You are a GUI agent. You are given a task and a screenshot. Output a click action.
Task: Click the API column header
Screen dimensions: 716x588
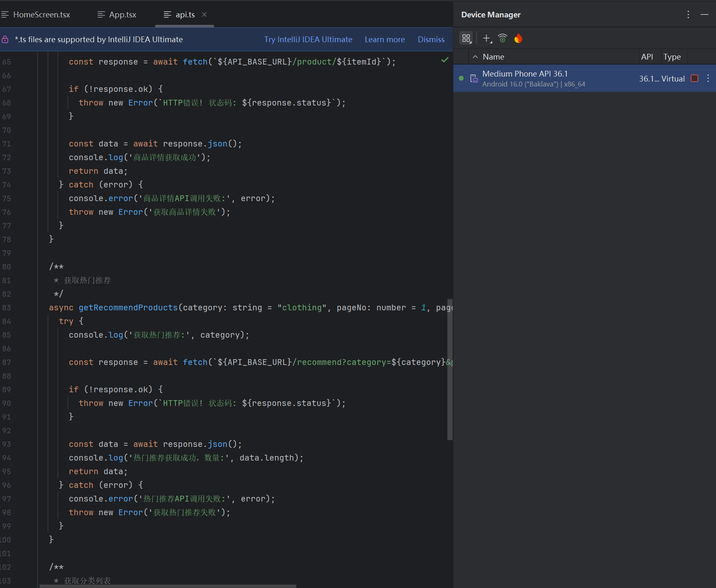coord(647,57)
